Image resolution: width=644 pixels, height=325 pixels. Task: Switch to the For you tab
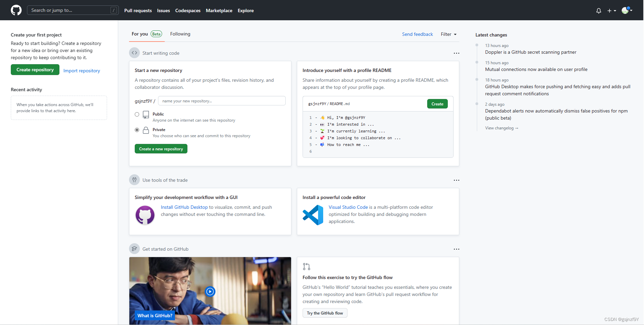[147, 34]
